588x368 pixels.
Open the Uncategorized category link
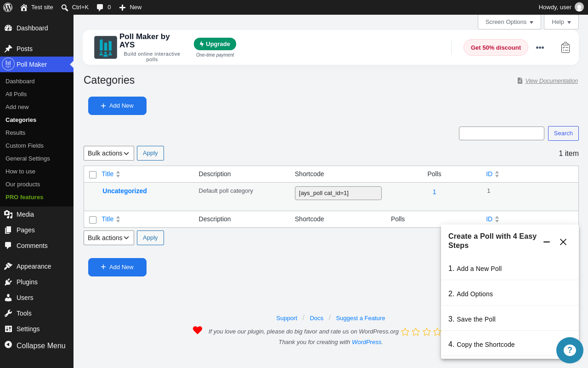coord(124,191)
